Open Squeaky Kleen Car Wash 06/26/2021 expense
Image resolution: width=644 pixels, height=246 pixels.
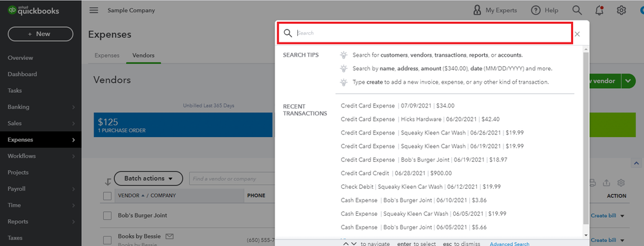click(x=432, y=133)
